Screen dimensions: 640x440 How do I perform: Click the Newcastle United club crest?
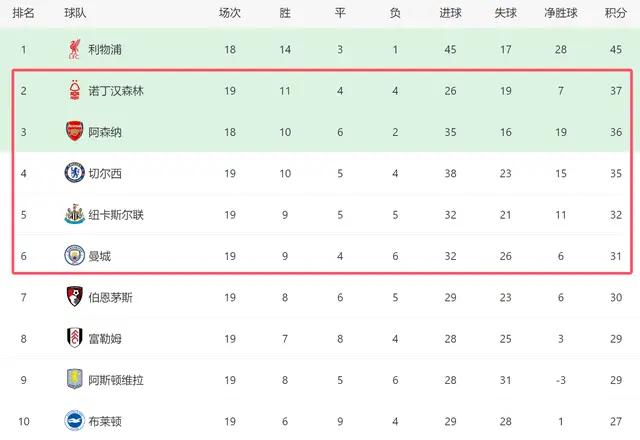click(74, 214)
